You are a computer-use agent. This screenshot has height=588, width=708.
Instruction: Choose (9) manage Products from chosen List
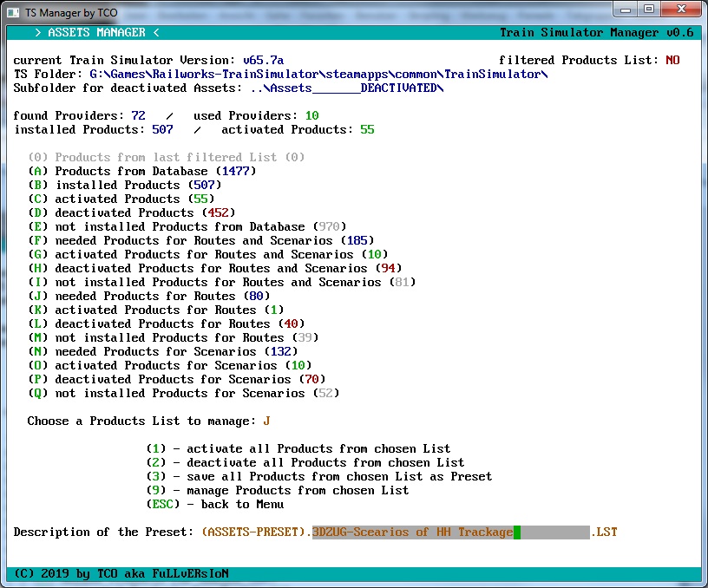tap(278, 491)
